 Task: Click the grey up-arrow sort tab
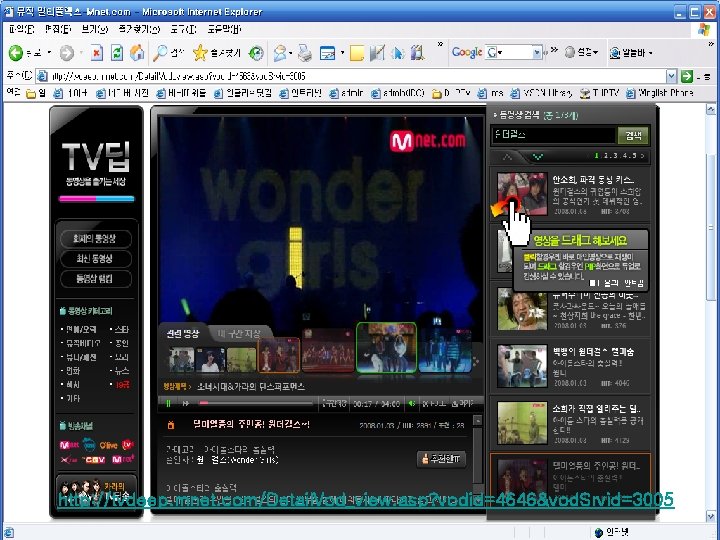point(507,157)
